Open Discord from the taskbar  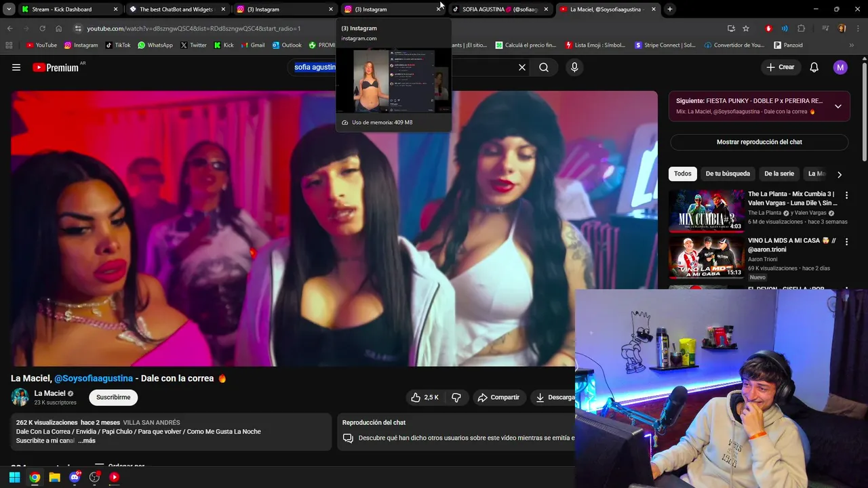tap(75, 477)
